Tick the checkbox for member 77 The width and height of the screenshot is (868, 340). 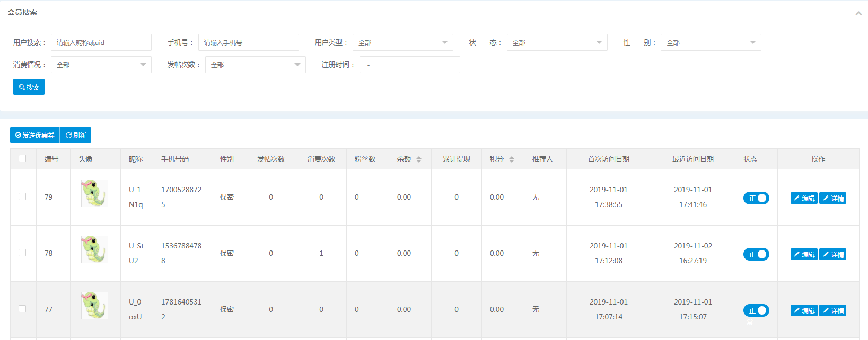tap(22, 309)
